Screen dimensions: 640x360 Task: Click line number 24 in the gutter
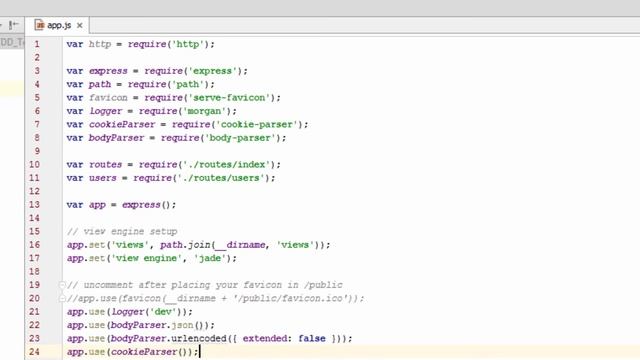coord(34,352)
